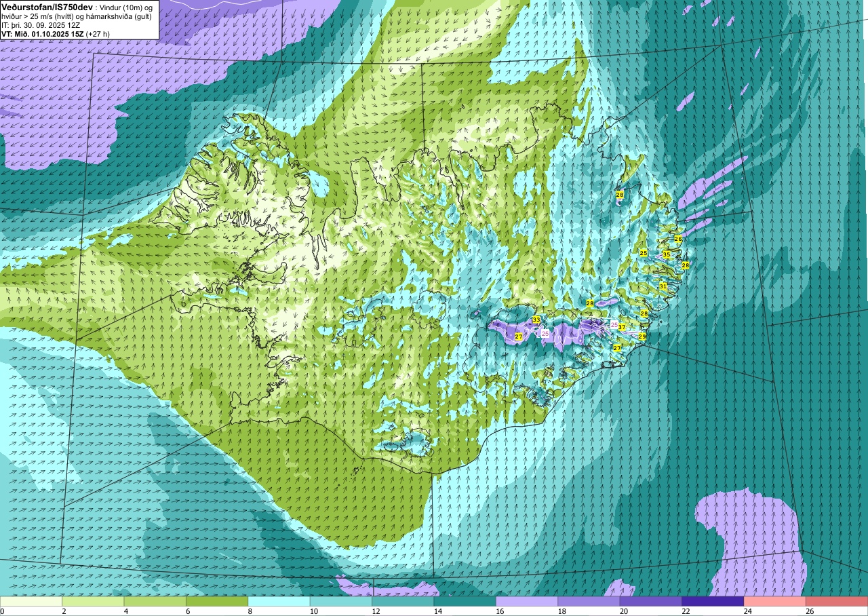Pick the 0–2 m/s palest legend swatch
The width and height of the screenshot is (868, 616).
[31, 601]
